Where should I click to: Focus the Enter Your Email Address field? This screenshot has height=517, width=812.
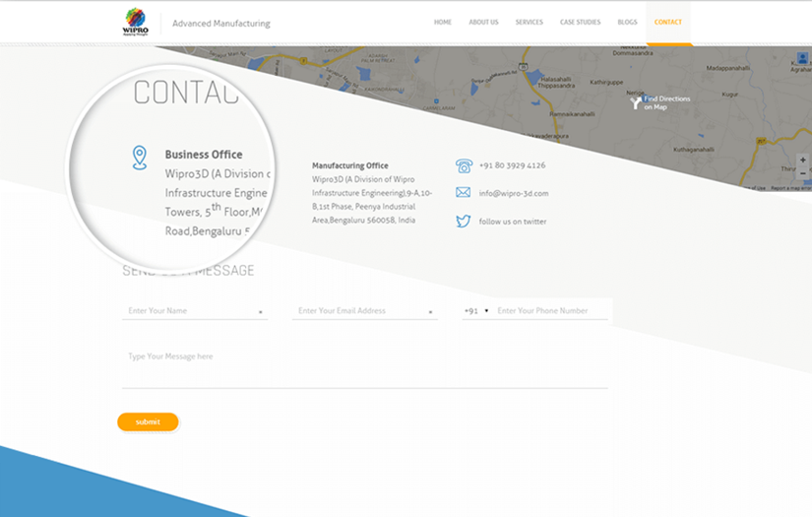[364, 311]
